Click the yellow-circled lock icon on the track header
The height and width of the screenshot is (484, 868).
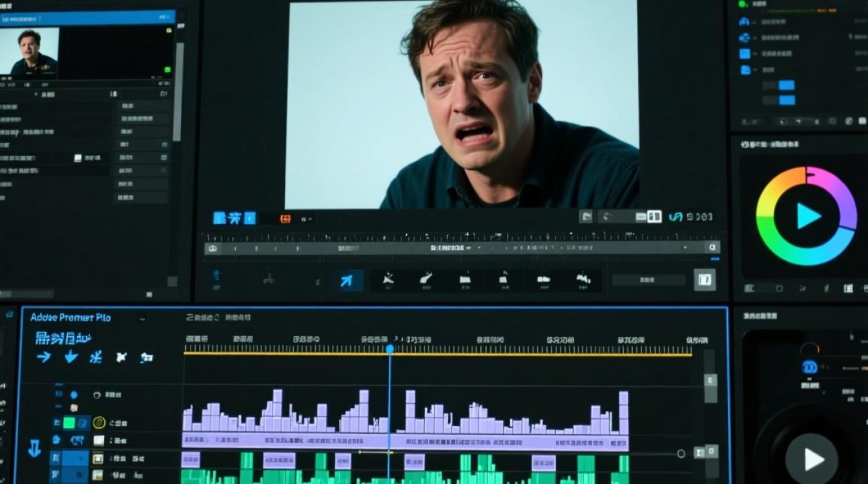coord(99,423)
